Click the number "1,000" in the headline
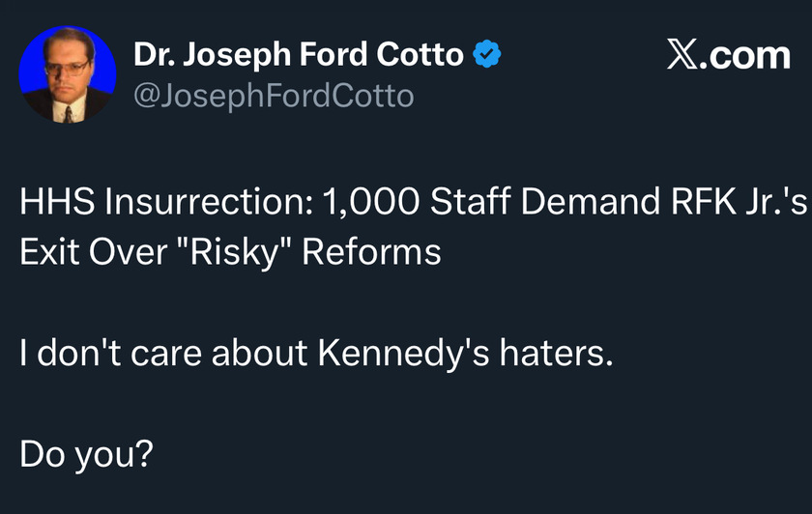The image size is (812, 514). [371, 202]
